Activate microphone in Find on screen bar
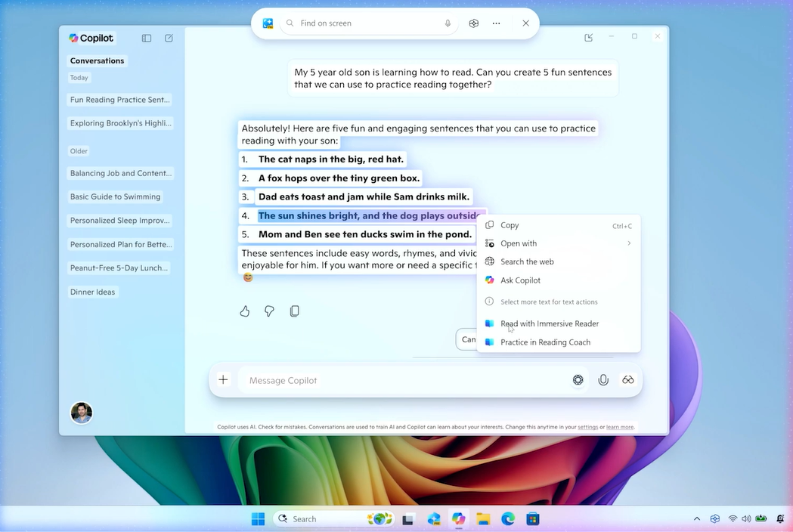This screenshot has width=793, height=532. pyautogui.click(x=448, y=23)
